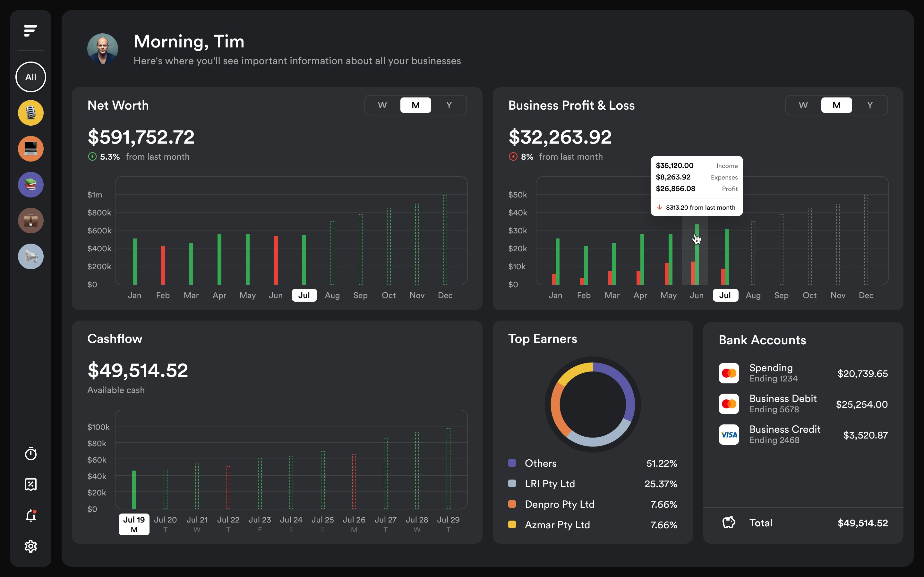Viewport: 924px width, 577px height.
Task: Open the stopwatch timer icon
Action: click(x=30, y=454)
